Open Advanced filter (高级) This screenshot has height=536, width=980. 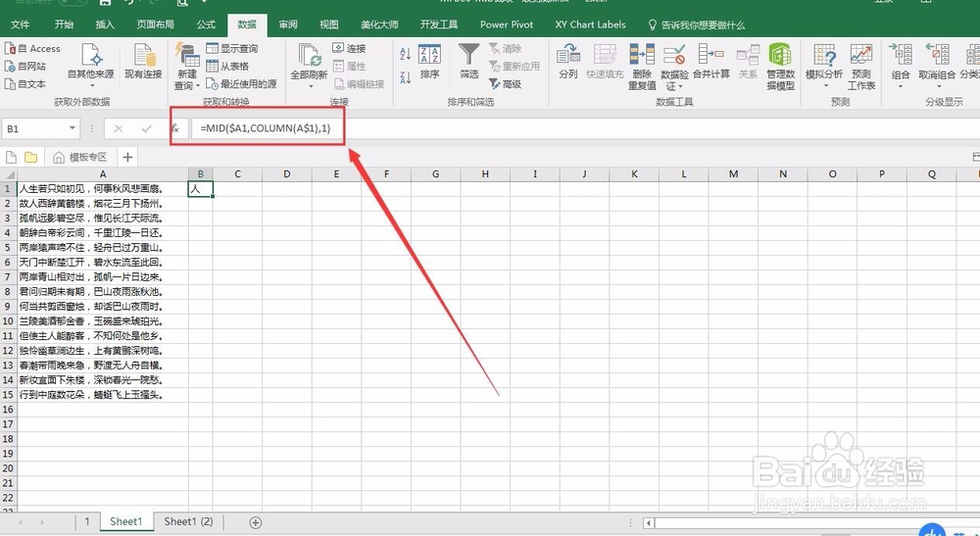[x=505, y=83]
